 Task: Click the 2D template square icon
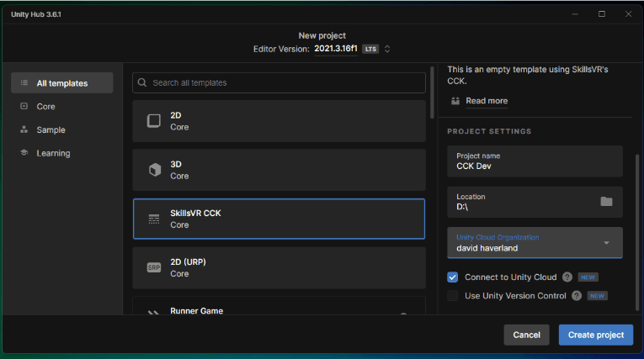[154, 121]
